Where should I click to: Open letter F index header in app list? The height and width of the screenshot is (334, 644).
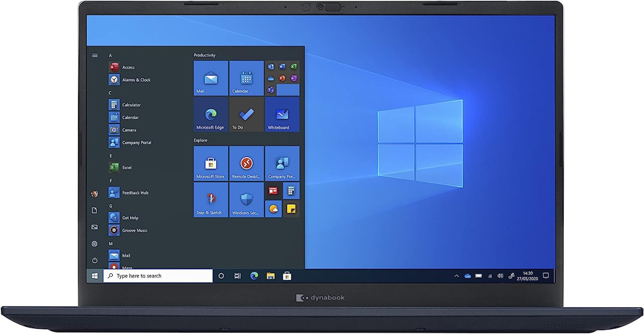[110, 181]
